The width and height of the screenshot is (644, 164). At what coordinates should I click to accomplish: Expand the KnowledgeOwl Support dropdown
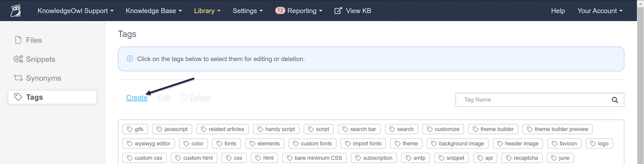(x=75, y=11)
